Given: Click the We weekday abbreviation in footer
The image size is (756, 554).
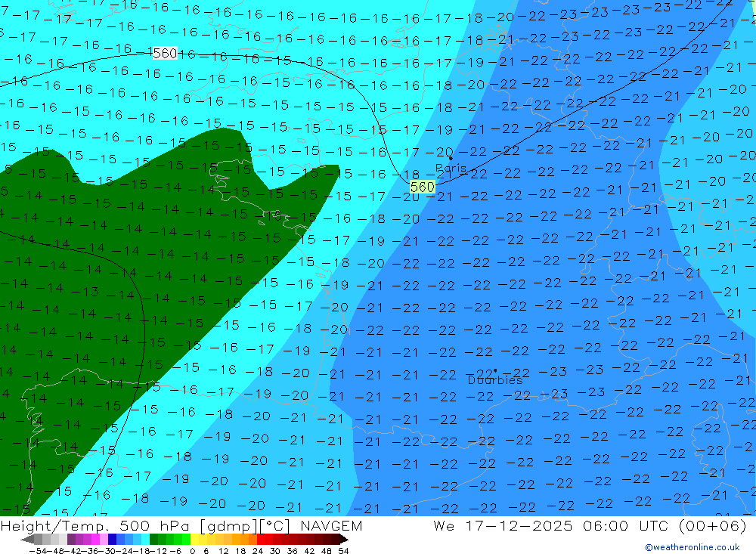Looking at the screenshot, I should pos(444,525).
